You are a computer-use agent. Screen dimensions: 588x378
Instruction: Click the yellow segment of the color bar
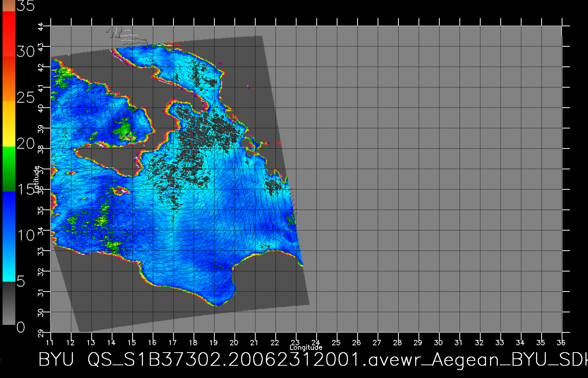pyautogui.click(x=9, y=124)
